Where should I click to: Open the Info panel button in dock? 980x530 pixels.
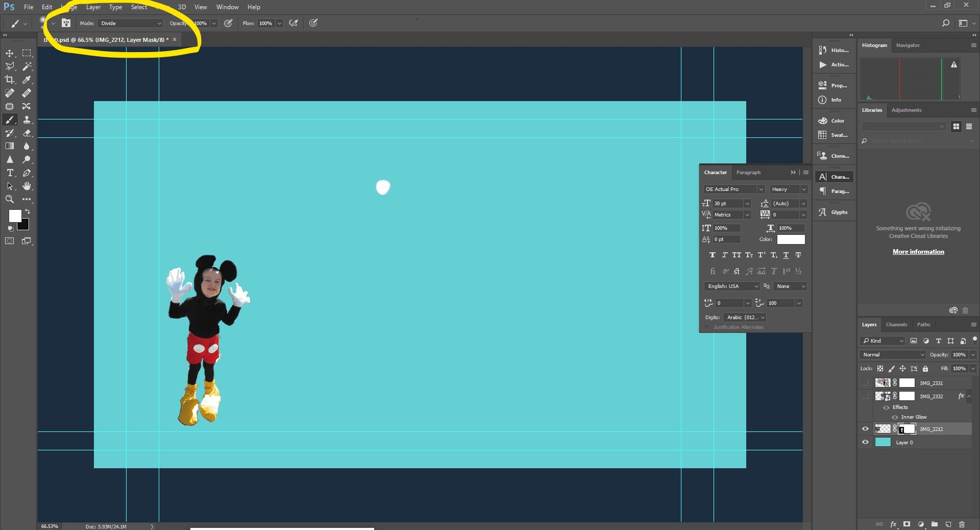click(x=834, y=100)
